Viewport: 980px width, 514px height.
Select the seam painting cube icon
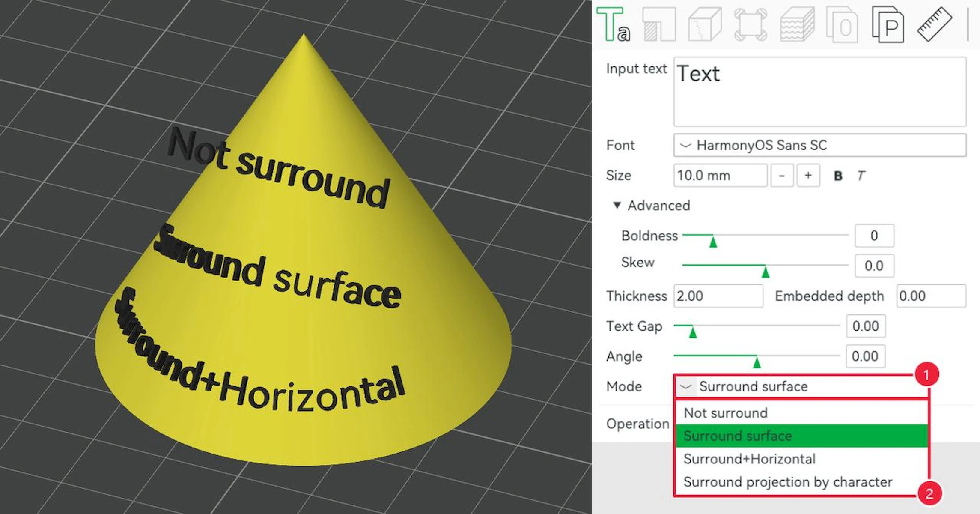pyautogui.click(x=705, y=24)
